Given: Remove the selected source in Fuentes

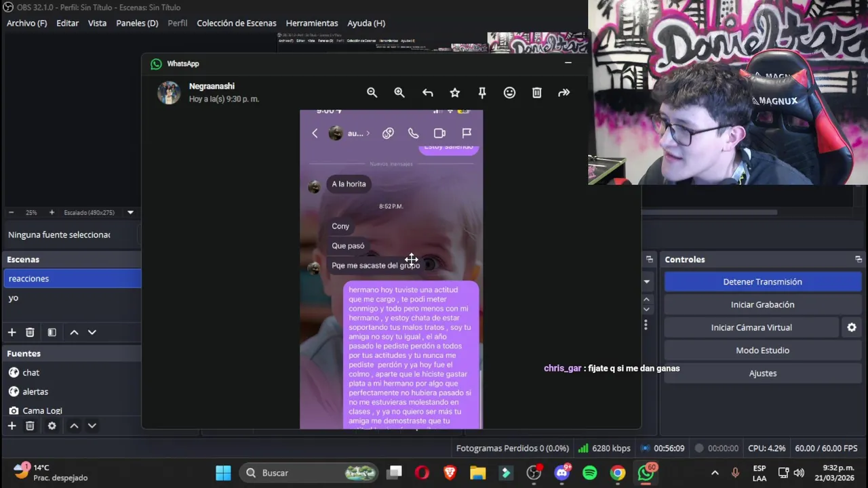Looking at the screenshot, I should click(30, 426).
